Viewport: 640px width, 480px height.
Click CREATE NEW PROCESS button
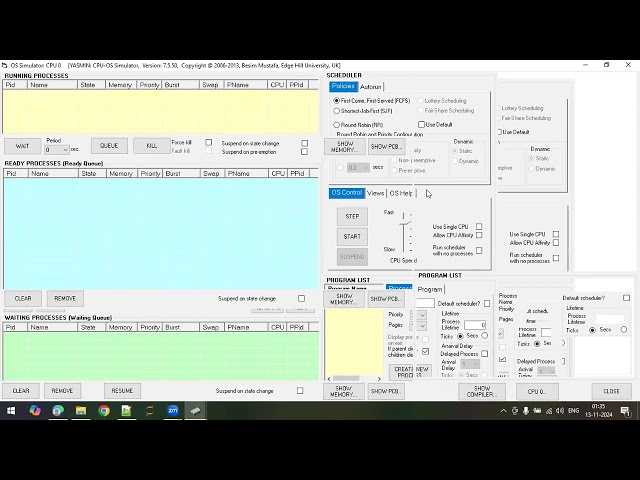pyautogui.click(x=411, y=372)
